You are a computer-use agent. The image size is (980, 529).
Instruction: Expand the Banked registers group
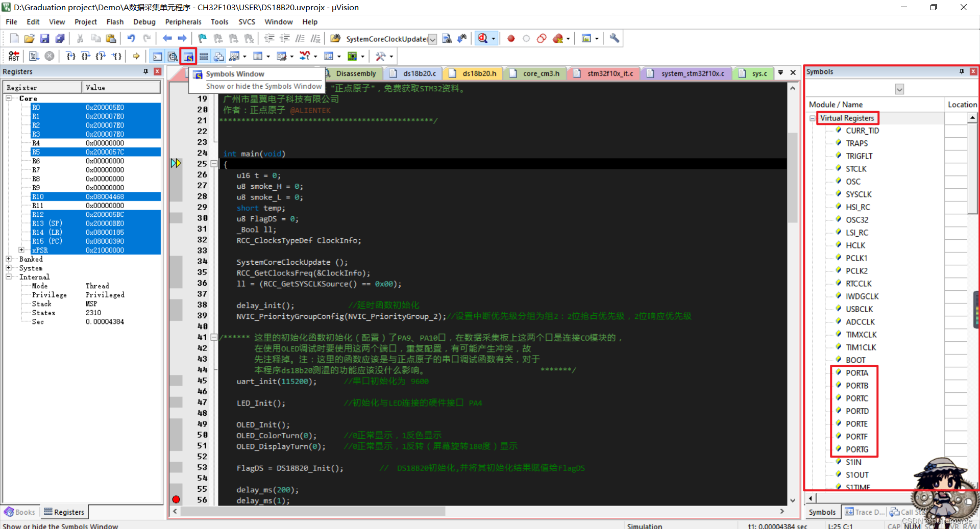(8, 259)
